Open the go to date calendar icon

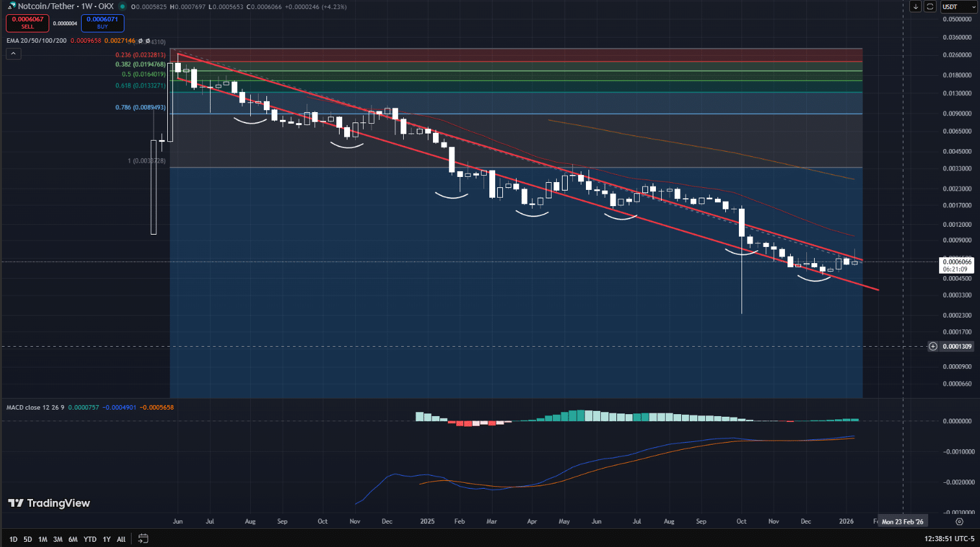tap(143, 539)
